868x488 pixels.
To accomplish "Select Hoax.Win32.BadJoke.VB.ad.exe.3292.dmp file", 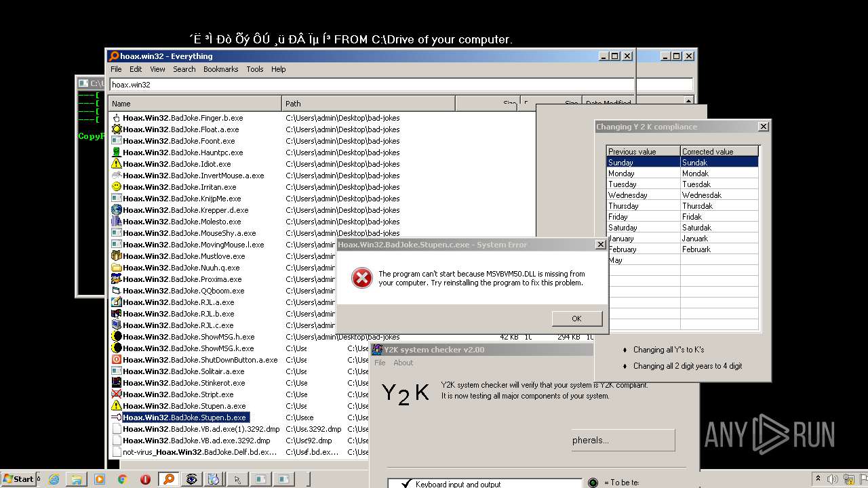I will point(196,441).
